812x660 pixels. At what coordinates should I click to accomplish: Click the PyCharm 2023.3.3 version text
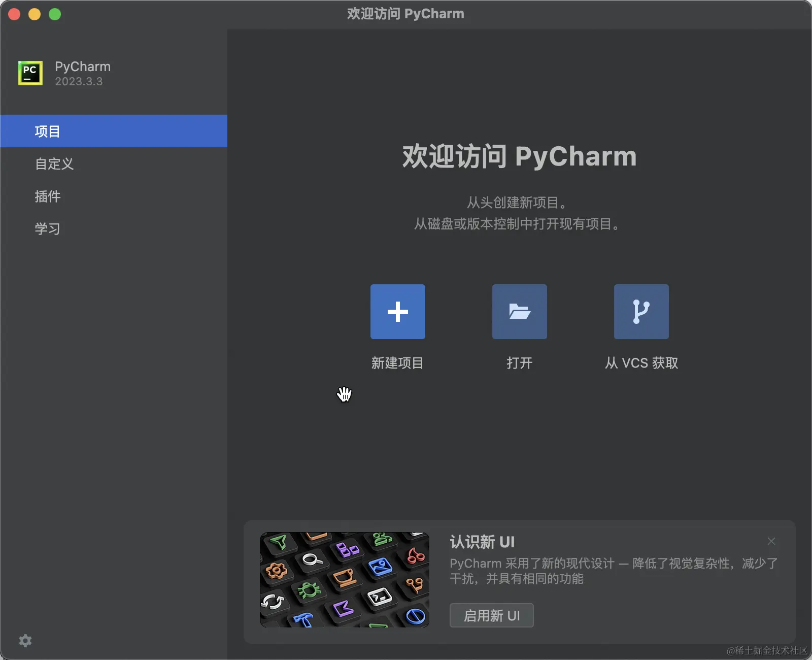click(79, 81)
